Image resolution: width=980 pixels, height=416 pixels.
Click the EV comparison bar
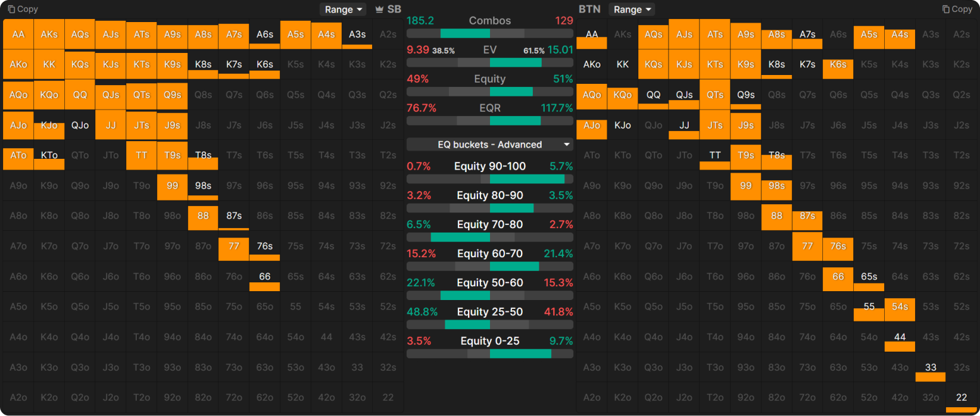490,62
